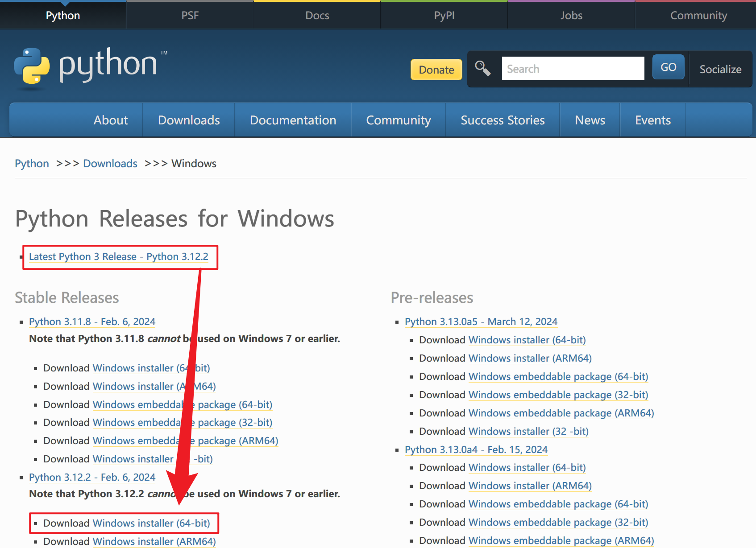This screenshot has height=548, width=756.
Task: Download Python 3.11.8 embeddable package (32-bit)
Action: tap(183, 422)
